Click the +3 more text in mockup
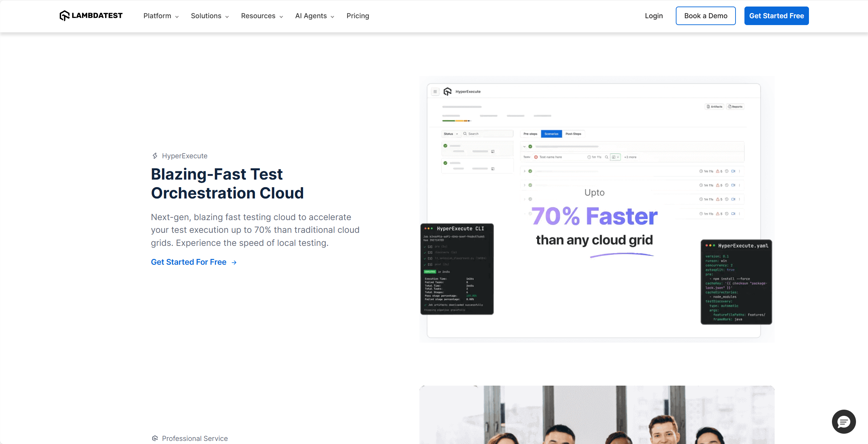Screen dimensions: 868x444 [x=630, y=157]
